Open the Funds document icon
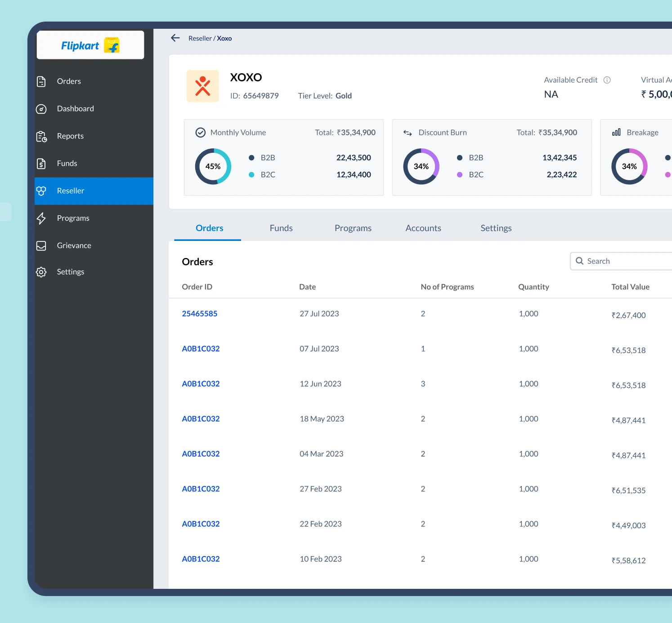 pyautogui.click(x=41, y=164)
